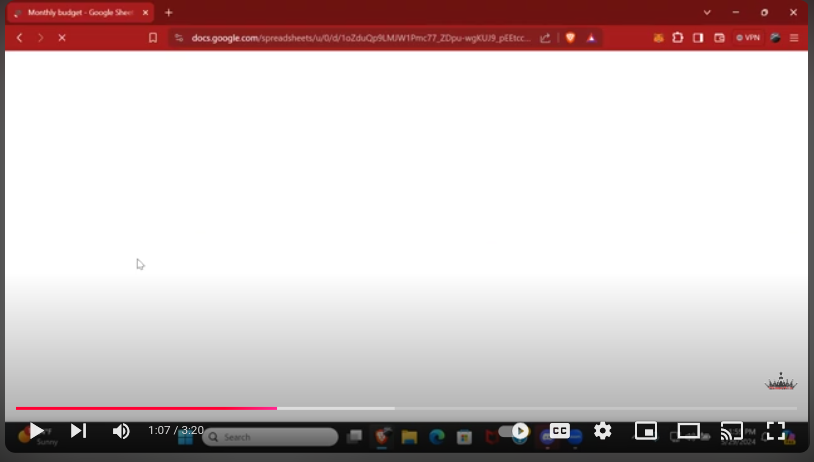Mute the video volume
814x462 pixels.
(x=121, y=431)
